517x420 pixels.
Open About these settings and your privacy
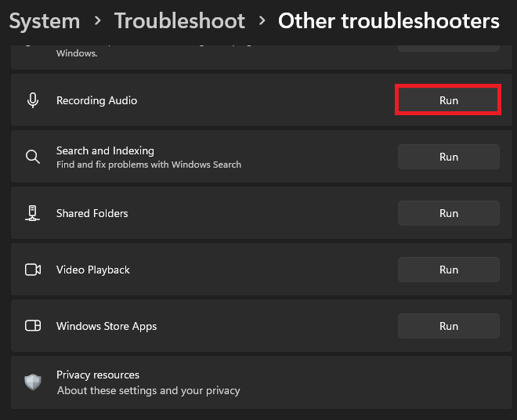coord(148,390)
